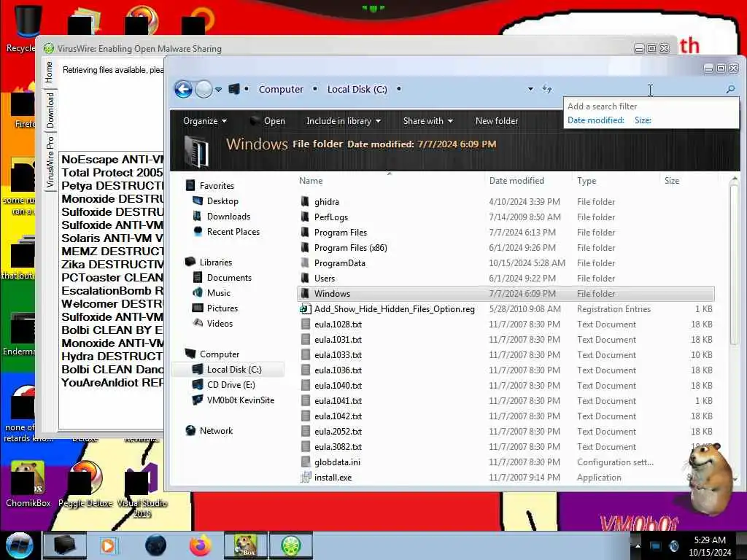Select the PerfLogs folder icon
Screen dimensions: 747x560
tap(306, 217)
